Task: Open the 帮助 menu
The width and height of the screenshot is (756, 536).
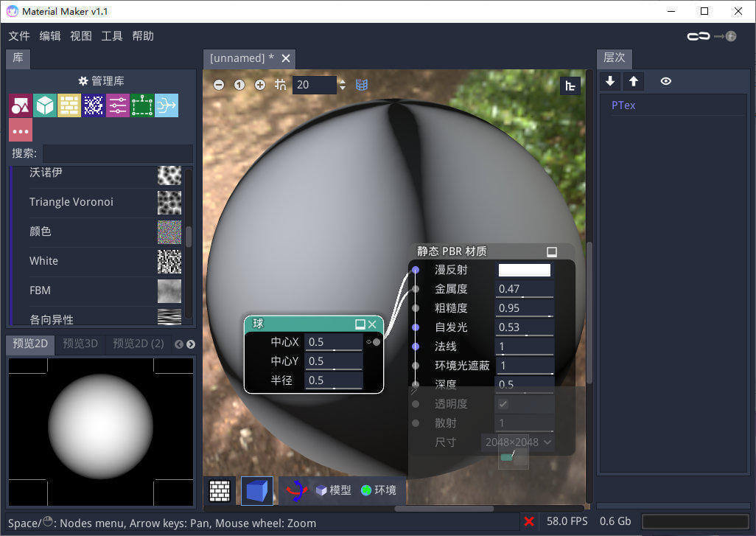Action: click(x=143, y=36)
